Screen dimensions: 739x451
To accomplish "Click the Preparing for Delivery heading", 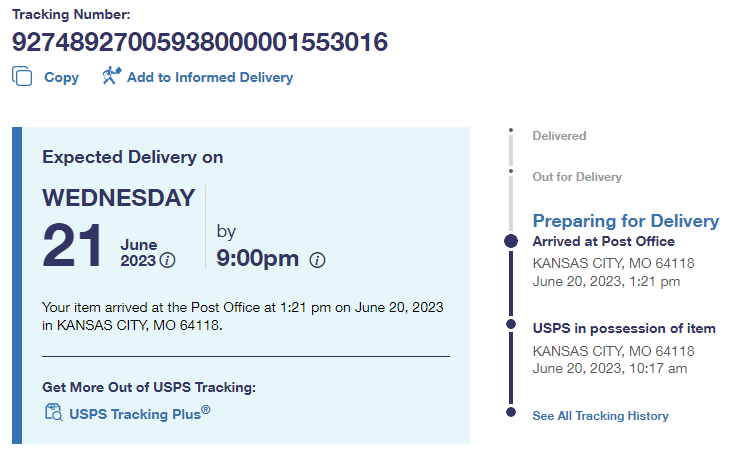I will (625, 221).
